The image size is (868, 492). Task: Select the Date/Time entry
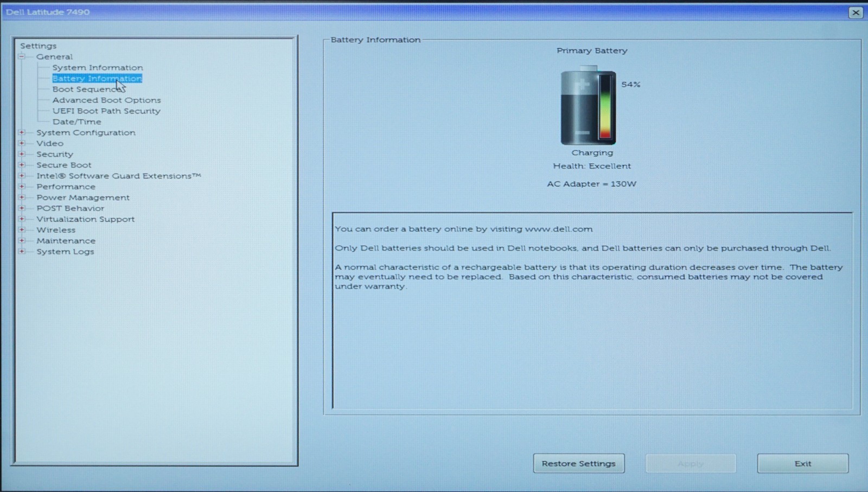pyautogui.click(x=76, y=122)
